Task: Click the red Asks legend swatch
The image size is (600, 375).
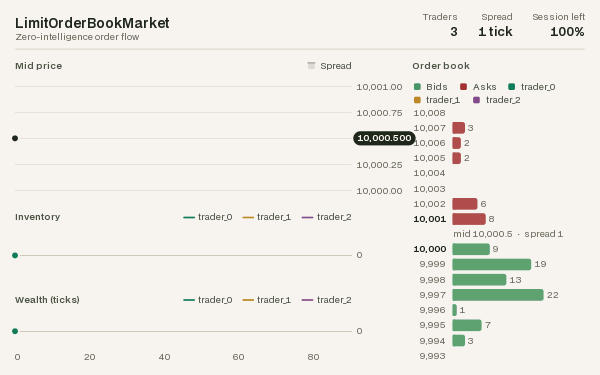Action: 463,87
